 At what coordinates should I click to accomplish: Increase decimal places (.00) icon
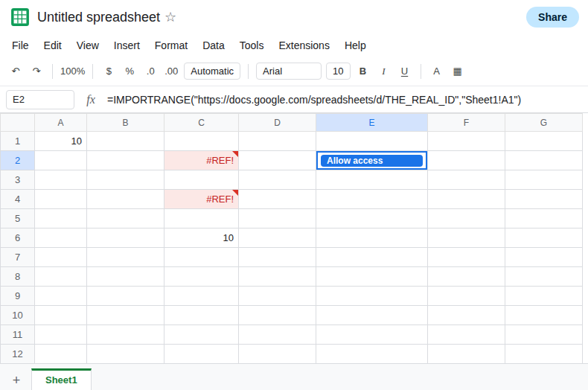(x=171, y=71)
